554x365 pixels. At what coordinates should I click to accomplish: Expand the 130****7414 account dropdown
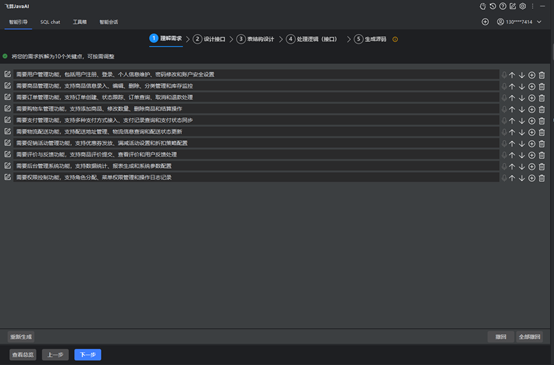click(539, 22)
